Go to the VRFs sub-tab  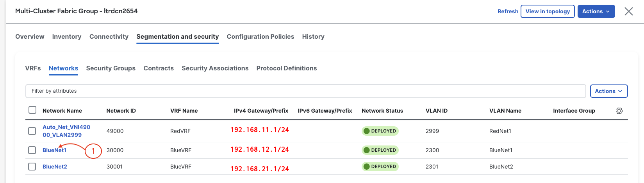[x=33, y=68]
